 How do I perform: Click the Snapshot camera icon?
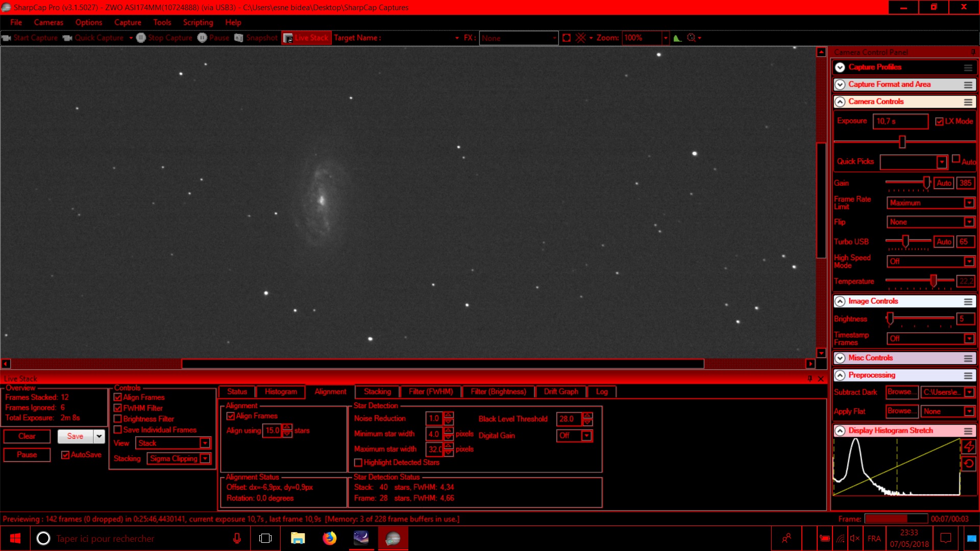point(239,38)
